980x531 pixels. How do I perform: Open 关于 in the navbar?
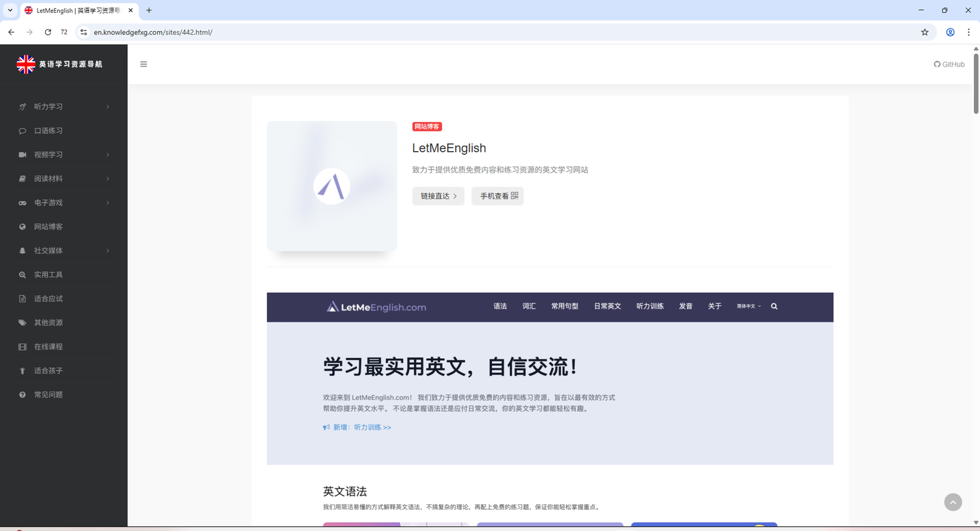pyautogui.click(x=715, y=306)
